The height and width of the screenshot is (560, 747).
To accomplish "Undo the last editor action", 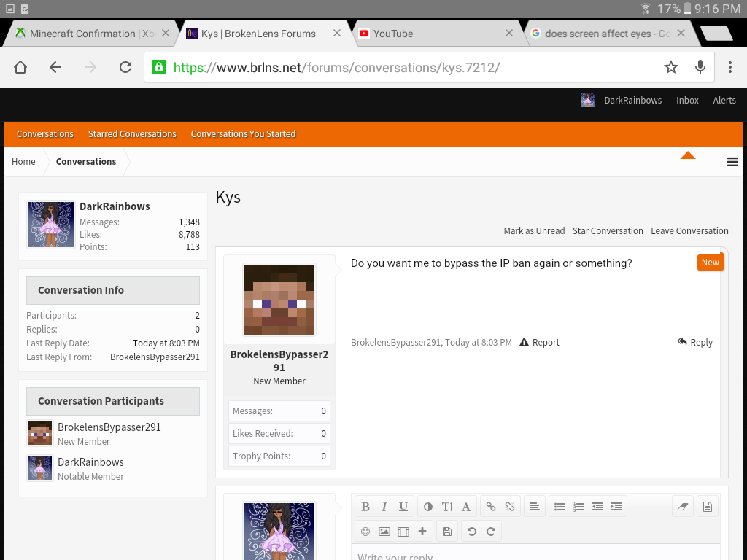I will (472, 532).
